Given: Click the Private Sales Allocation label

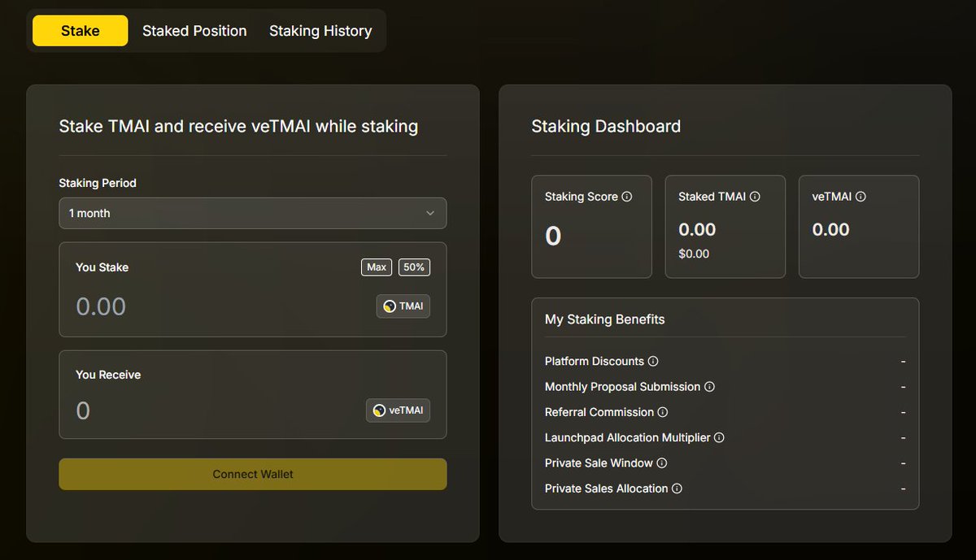Looking at the screenshot, I should [606, 488].
